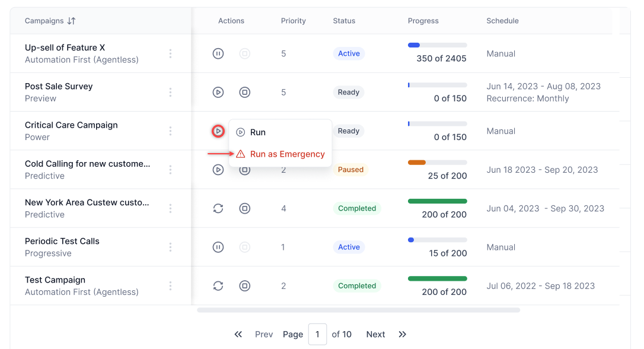The image size is (644, 349).
Task: Pause the Up-sell of Feature X campaign
Action: click(218, 53)
